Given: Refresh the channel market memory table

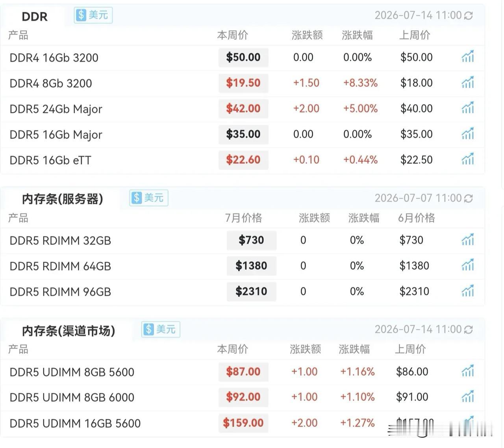Looking at the screenshot, I should point(468,330).
